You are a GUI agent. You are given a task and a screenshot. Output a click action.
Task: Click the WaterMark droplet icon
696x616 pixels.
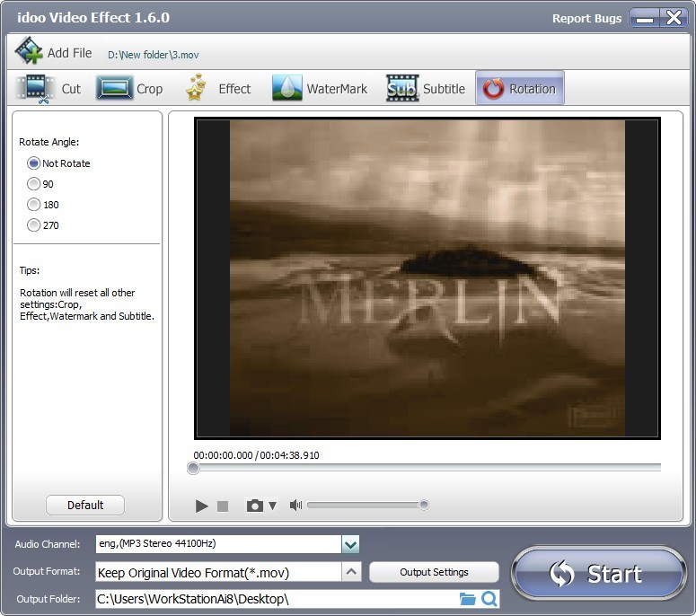click(x=286, y=88)
